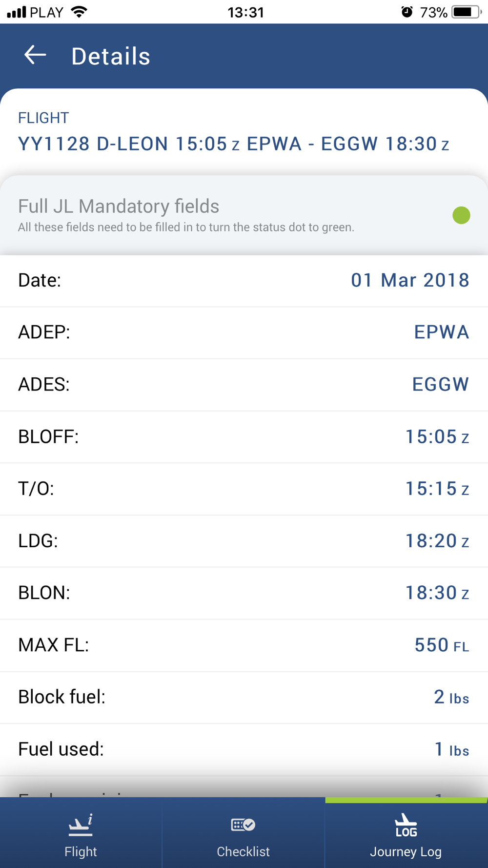Tap the cellular signal bars icon
The width and height of the screenshot is (488, 868).
[x=17, y=12]
